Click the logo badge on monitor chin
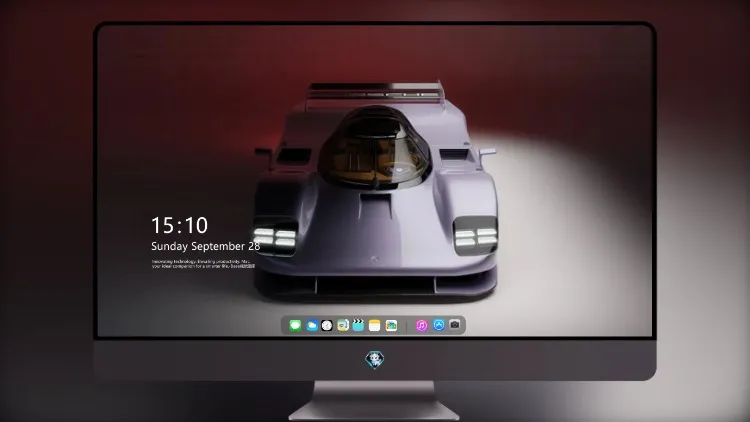 [375, 359]
